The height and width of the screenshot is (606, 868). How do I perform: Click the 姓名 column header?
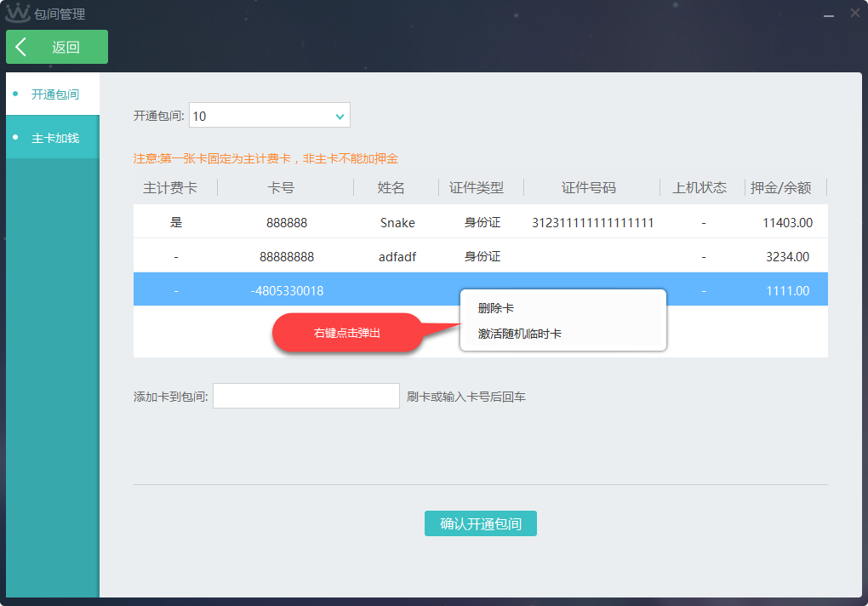[x=391, y=188]
